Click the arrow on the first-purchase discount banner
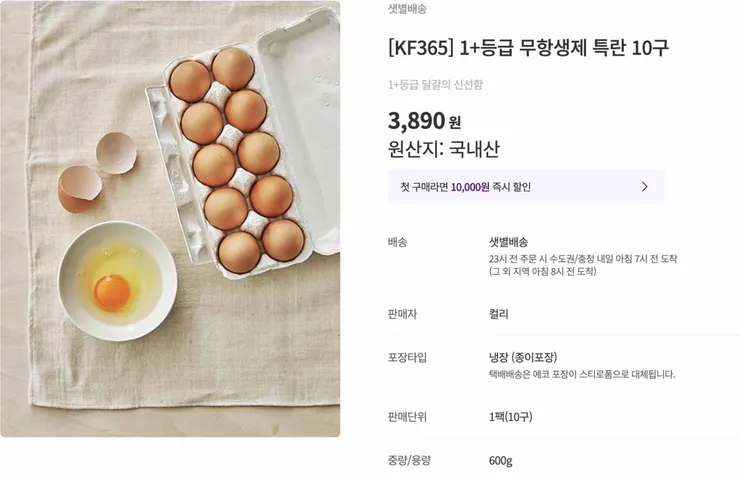 tap(644, 187)
